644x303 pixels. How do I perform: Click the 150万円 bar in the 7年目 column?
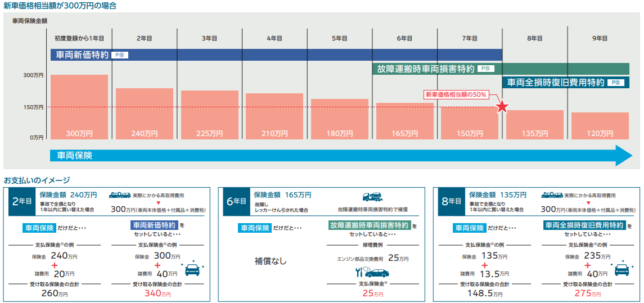click(470, 123)
